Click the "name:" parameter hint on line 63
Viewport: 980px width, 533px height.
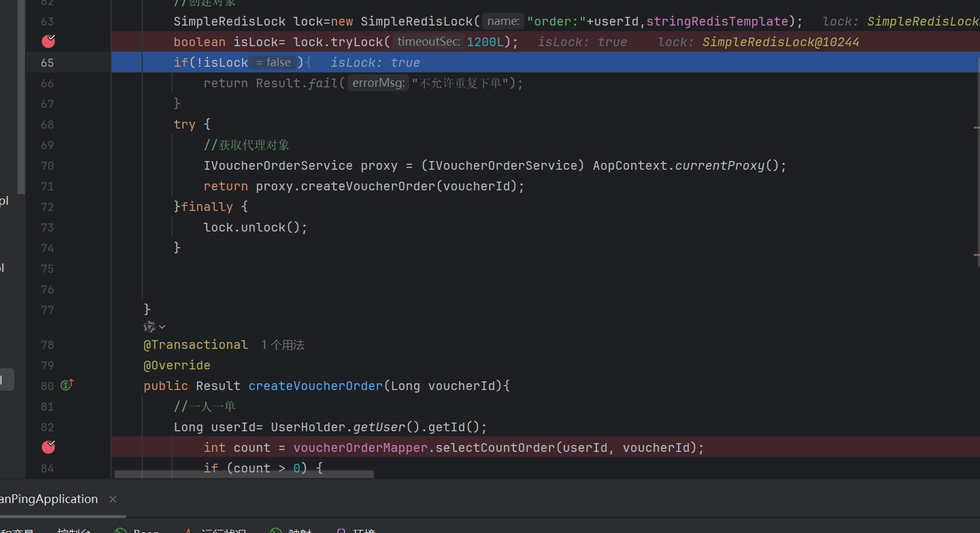point(503,21)
